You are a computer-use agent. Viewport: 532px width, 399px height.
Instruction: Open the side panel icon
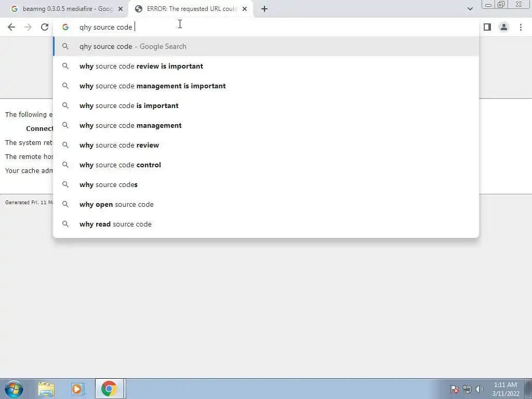click(487, 27)
